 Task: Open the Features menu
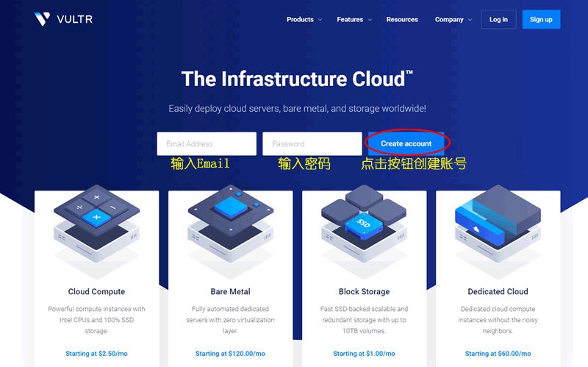click(350, 20)
